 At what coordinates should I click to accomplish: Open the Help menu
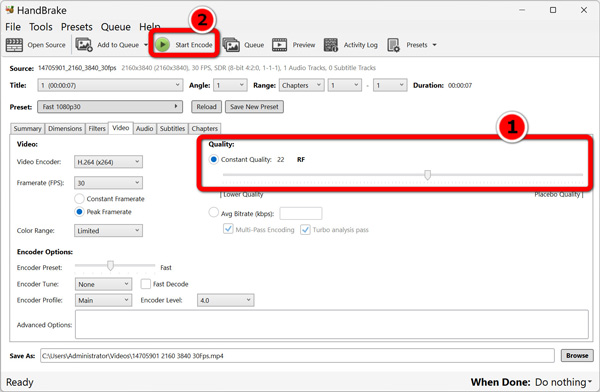point(150,27)
